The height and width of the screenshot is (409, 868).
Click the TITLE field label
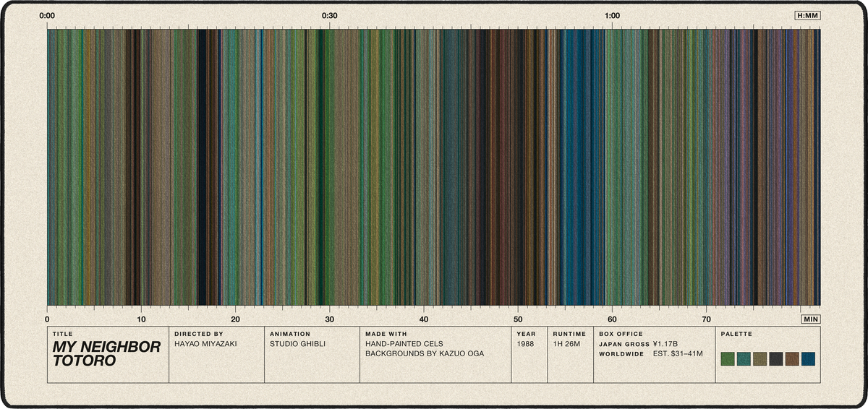click(x=62, y=335)
